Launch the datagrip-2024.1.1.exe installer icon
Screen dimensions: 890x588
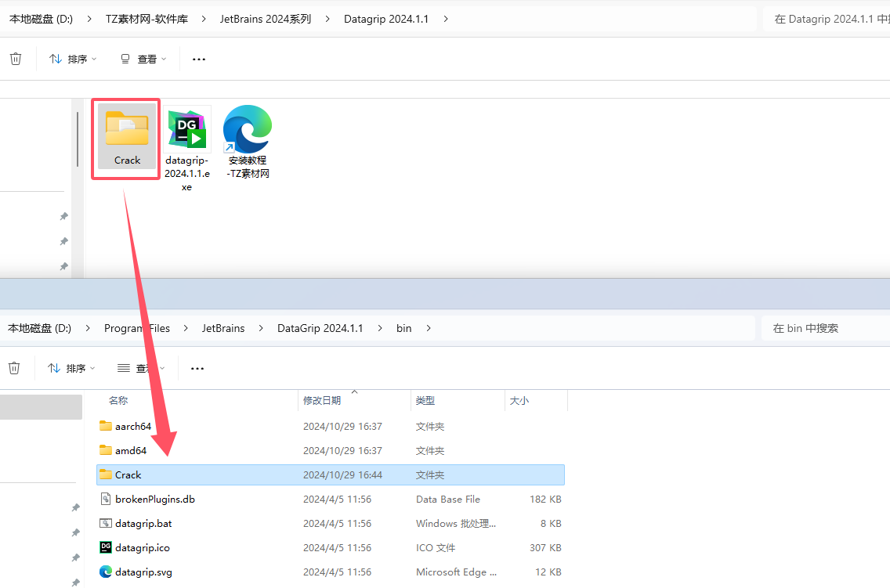click(x=187, y=149)
